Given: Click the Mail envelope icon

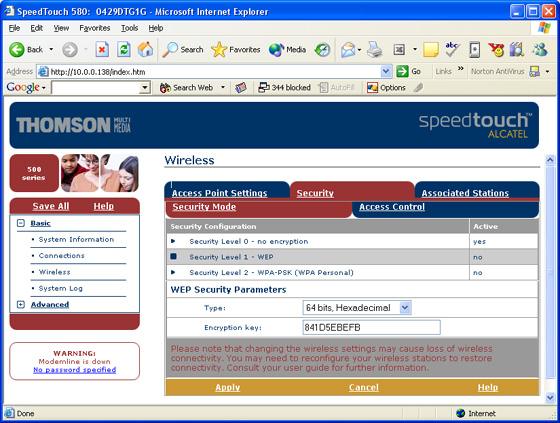Looking at the screenshot, I should (348, 50).
